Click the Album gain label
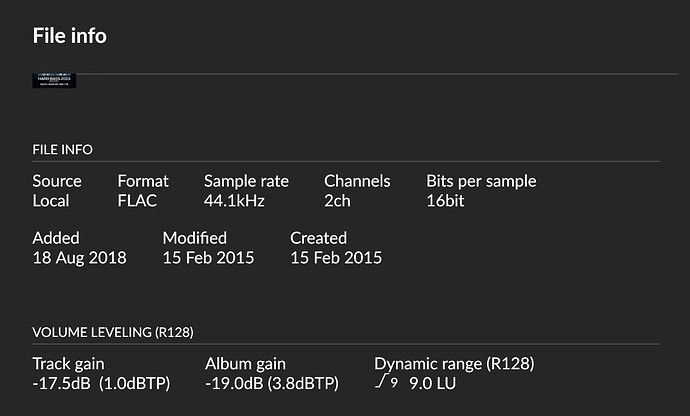 click(245, 364)
